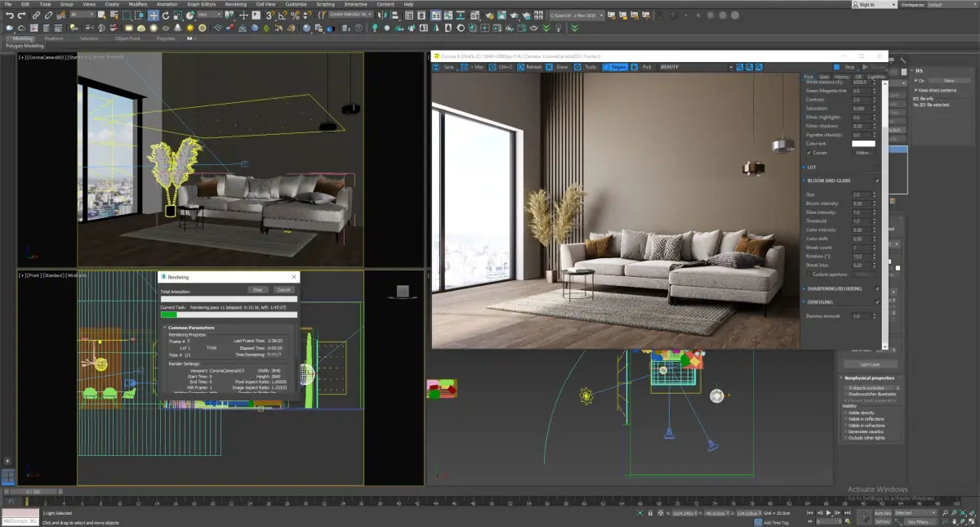This screenshot has width=980, height=527.
Task: Click the Denoise amount value field
Action: [x=861, y=315]
